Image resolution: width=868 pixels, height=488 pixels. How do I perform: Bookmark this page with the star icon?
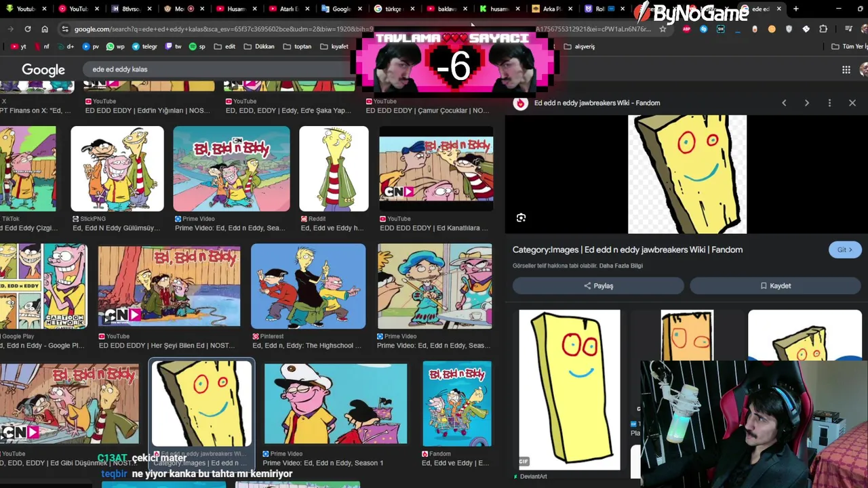tap(663, 29)
